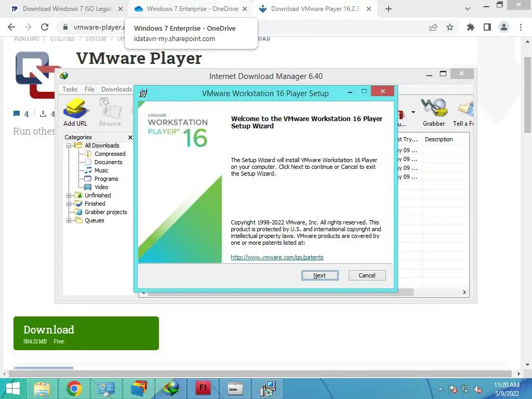
Task: Select Grabber projects in category tree
Action: [105, 212]
